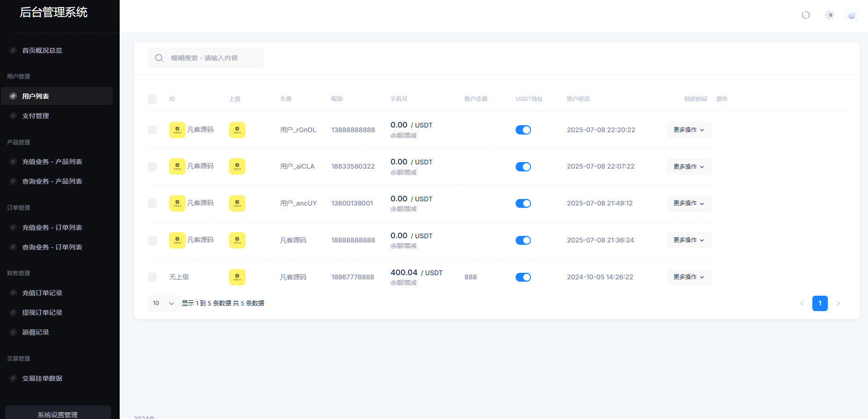868x419 pixels.
Task: Open the page size dropdown showing 10
Action: [x=164, y=303]
